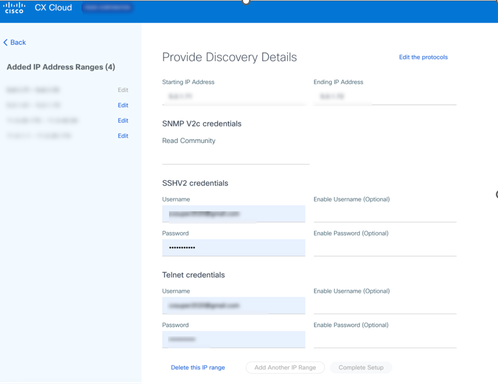This screenshot has width=498, height=384.
Task: Click Add Another IP Range button
Action: pos(285,368)
